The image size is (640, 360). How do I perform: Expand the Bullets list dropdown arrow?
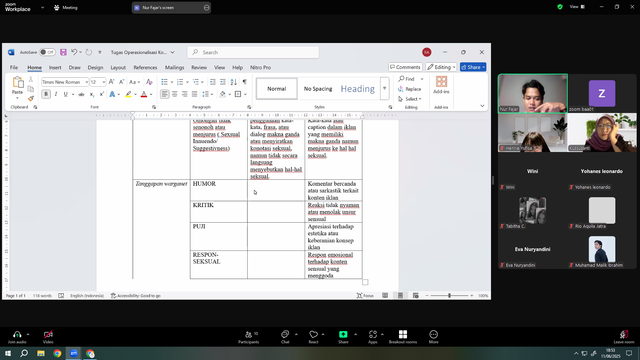pos(171,82)
